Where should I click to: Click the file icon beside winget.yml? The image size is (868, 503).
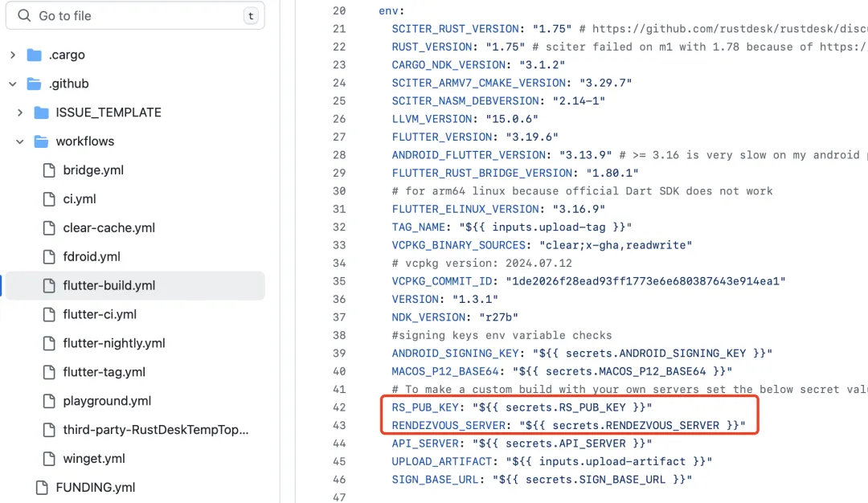pos(48,459)
